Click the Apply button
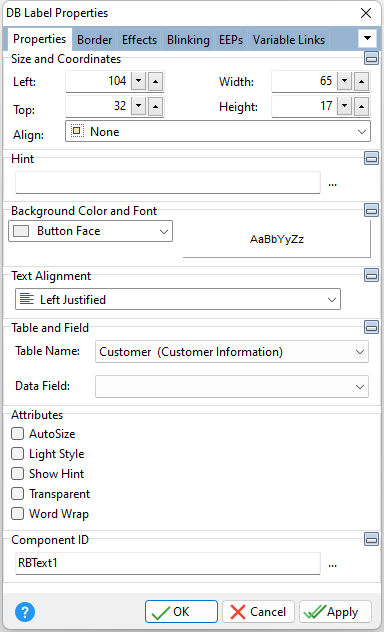Screen dimensions: 384x632 point(335,611)
